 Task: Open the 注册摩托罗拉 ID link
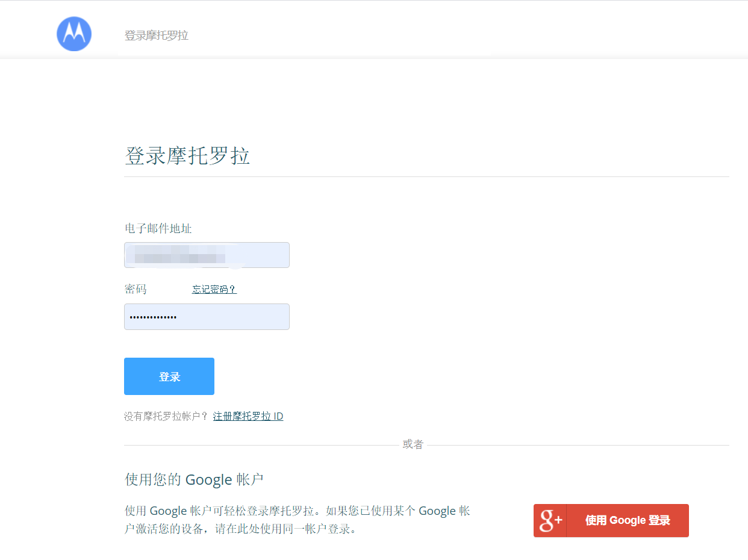pos(248,416)
